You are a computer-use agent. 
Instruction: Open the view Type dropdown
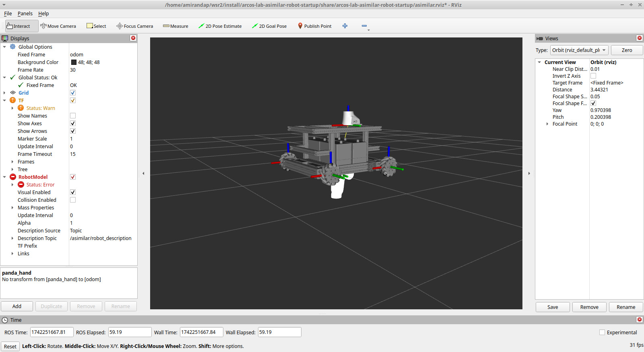tap(579, 50)
